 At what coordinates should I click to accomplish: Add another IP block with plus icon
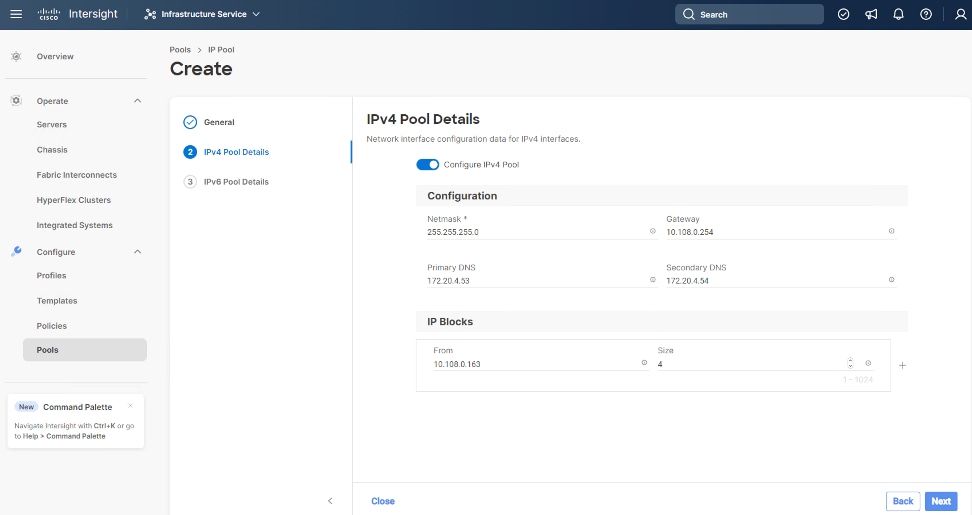(x=902, y=366)
